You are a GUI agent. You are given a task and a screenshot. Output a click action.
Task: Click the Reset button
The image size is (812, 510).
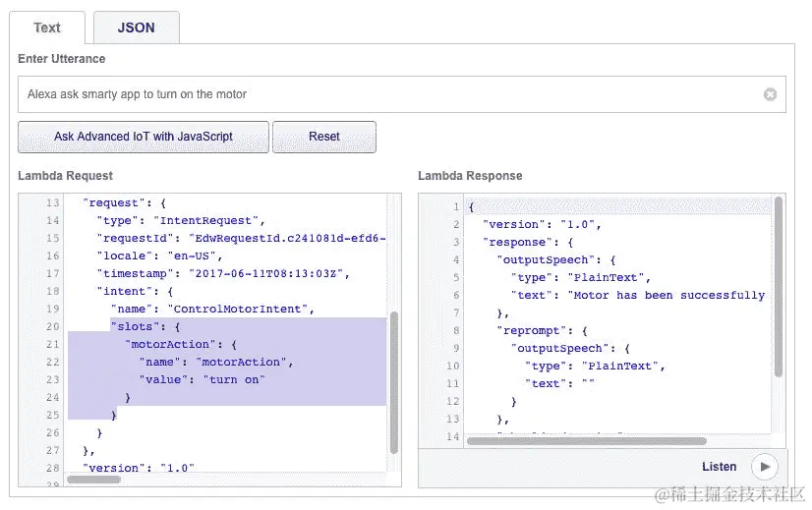click(324, 137)
